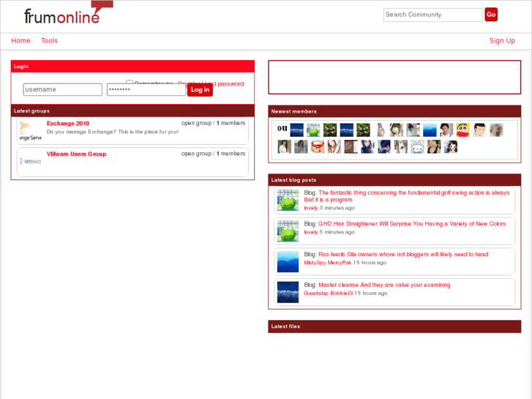Open the anime girl member avatar
Viewport: 532px width, 399px height.
451,147
